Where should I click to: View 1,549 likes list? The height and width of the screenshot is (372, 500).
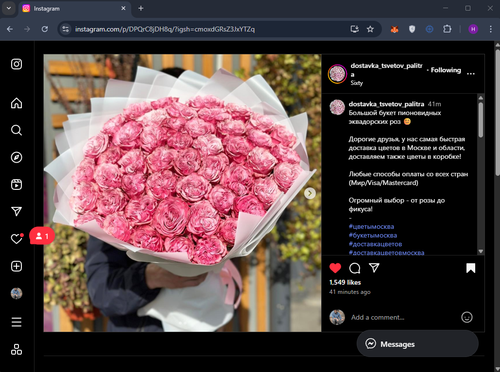tap(345, 282)
